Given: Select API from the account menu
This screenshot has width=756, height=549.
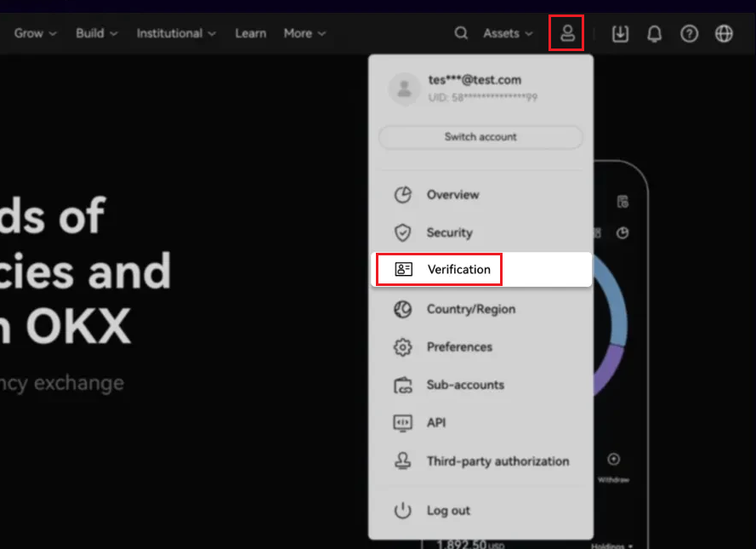Looking at the screenshot, I should 481,423.
